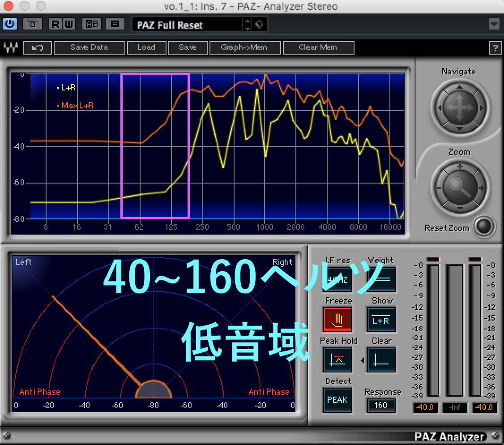This screenshot has width=504, height=445.
Task: Toggle the plugin power bypass button
Action: coord(10,24)
